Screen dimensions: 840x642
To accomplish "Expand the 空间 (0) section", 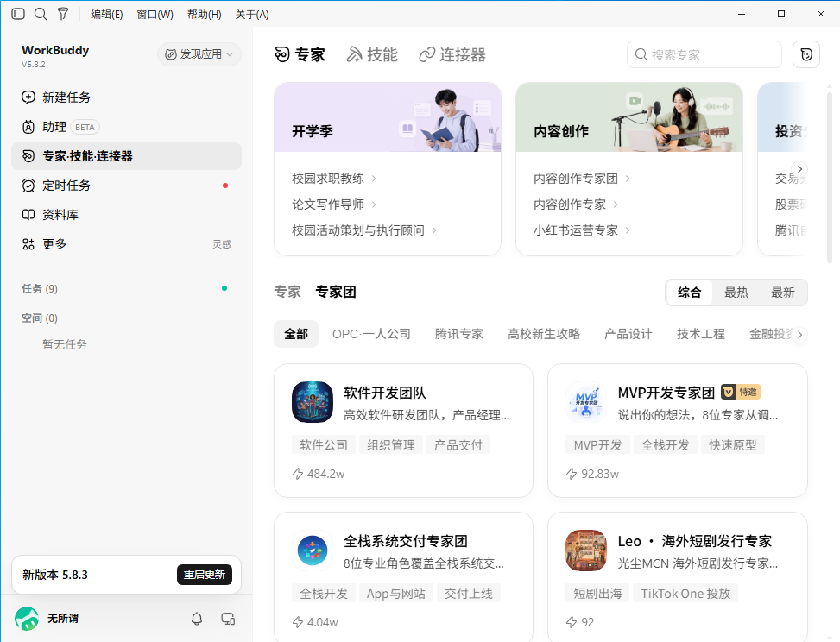I will (x=40, y=318).
